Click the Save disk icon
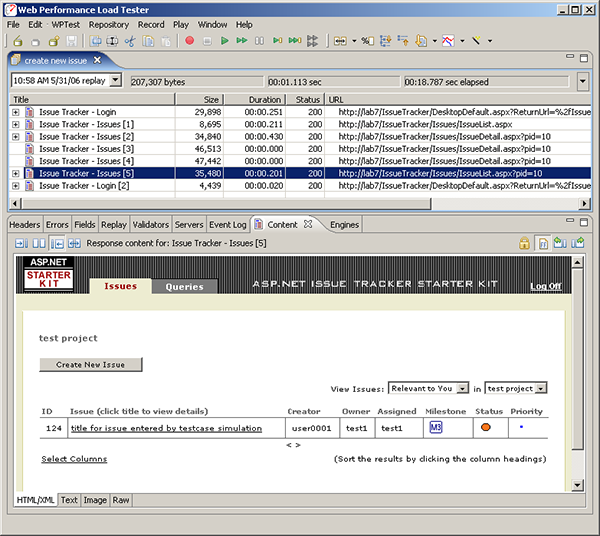This screenshot has width=600, height=536. tap(72, 41)
